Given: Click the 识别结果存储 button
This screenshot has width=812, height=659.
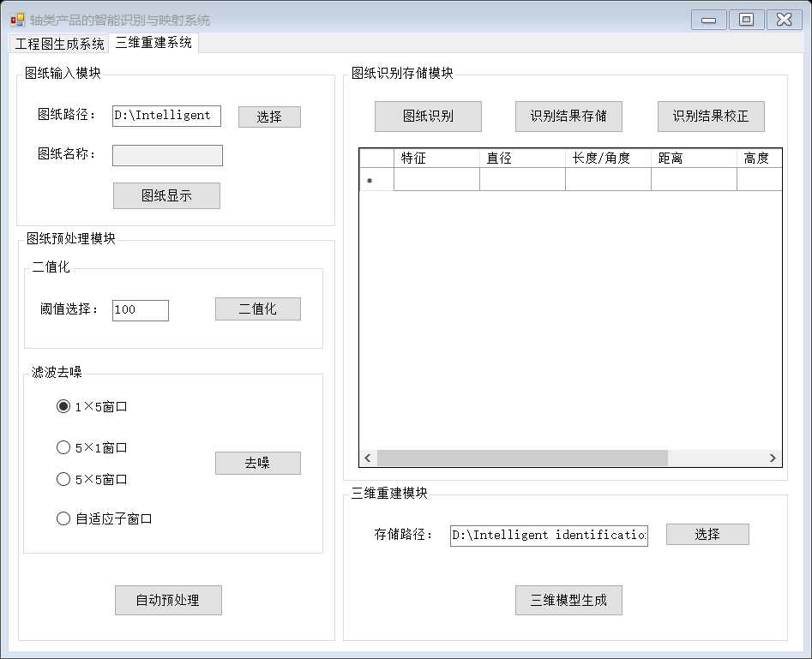Looking at the screenshot, I should pyautogui.click(x=568, y=117).
